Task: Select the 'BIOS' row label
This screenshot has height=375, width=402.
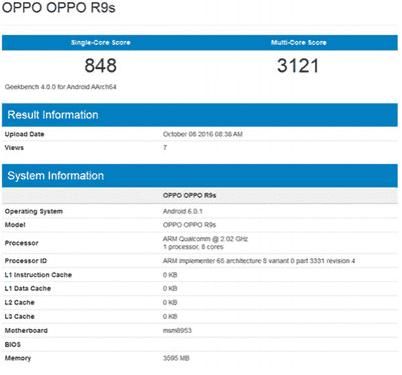Action: coord(13,344)
